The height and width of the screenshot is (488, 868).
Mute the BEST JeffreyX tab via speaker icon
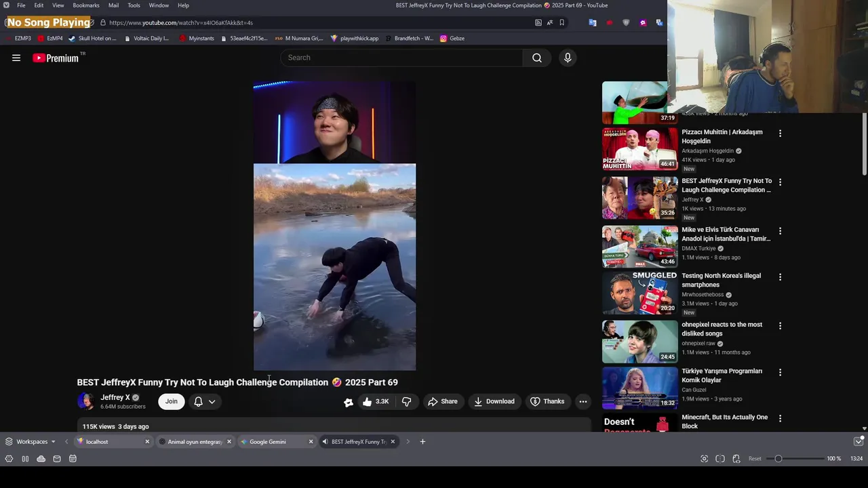(325, 442)
